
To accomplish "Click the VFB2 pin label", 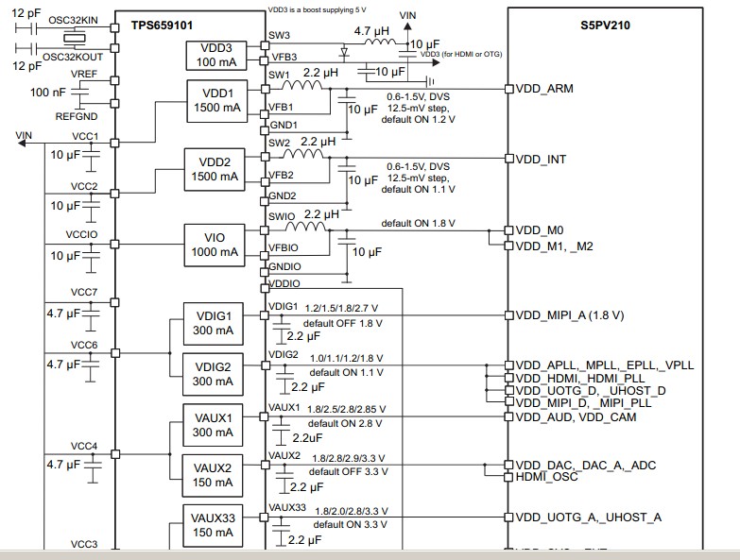I will pyautogui.click(x=281, y=175).
